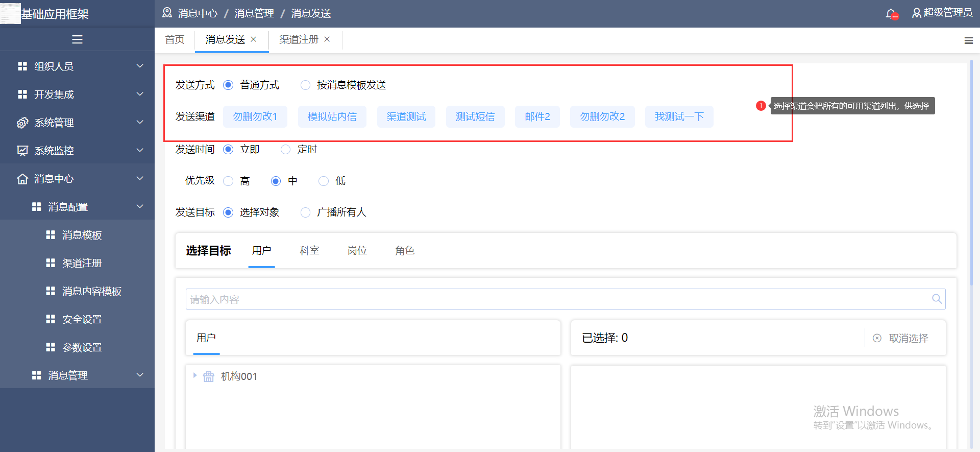Image resolution: width=980 pixels, height=452 pixels.
Task: Click the 安全设置 grid icon
Action: (51, 319)
